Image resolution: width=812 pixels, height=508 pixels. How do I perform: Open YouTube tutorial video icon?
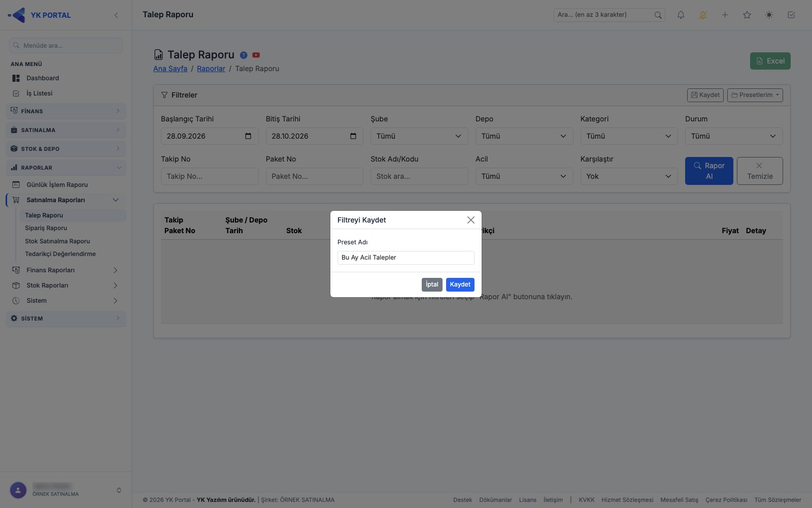pyautogui.click(x=256, y=55)
